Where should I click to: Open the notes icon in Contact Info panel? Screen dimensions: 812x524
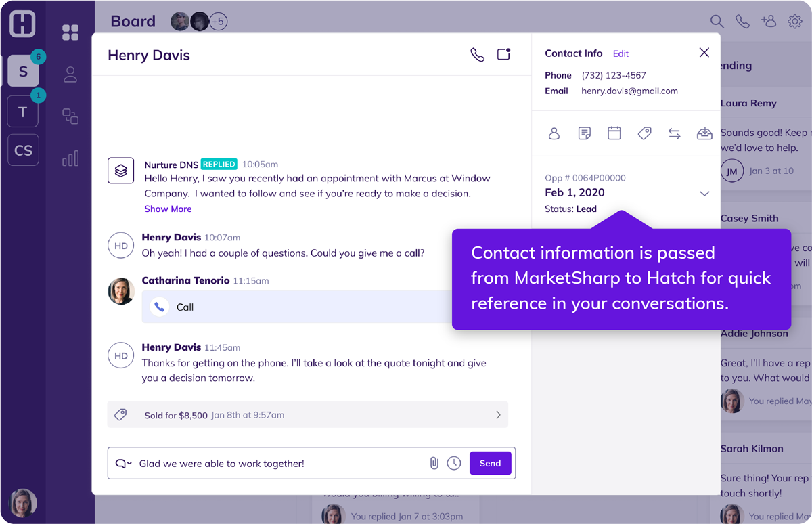tap(584, 133)
